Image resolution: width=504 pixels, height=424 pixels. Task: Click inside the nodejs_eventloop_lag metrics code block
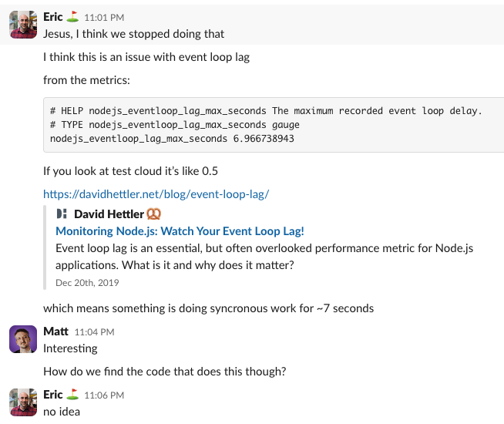(262, 124)
